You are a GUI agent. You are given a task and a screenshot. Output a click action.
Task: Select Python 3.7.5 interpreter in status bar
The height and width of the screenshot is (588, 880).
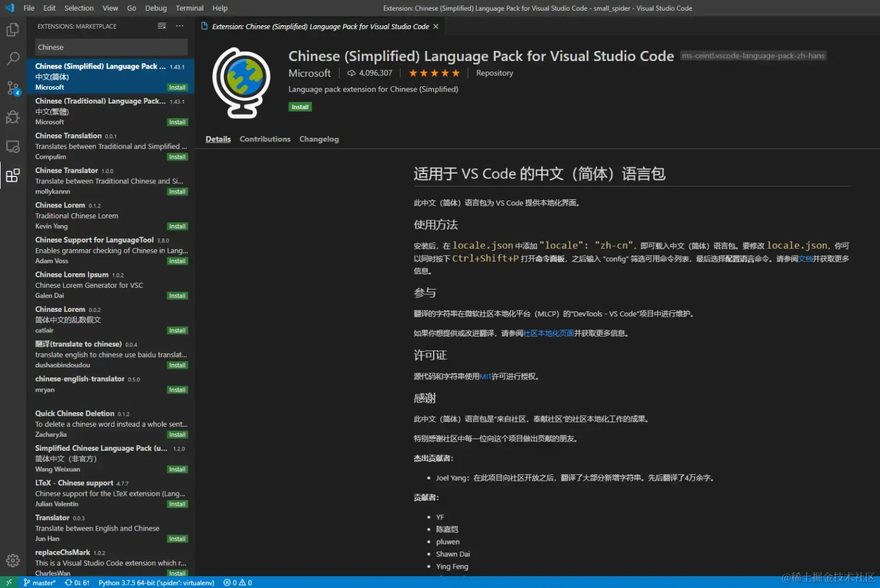[x=157, y=583]
